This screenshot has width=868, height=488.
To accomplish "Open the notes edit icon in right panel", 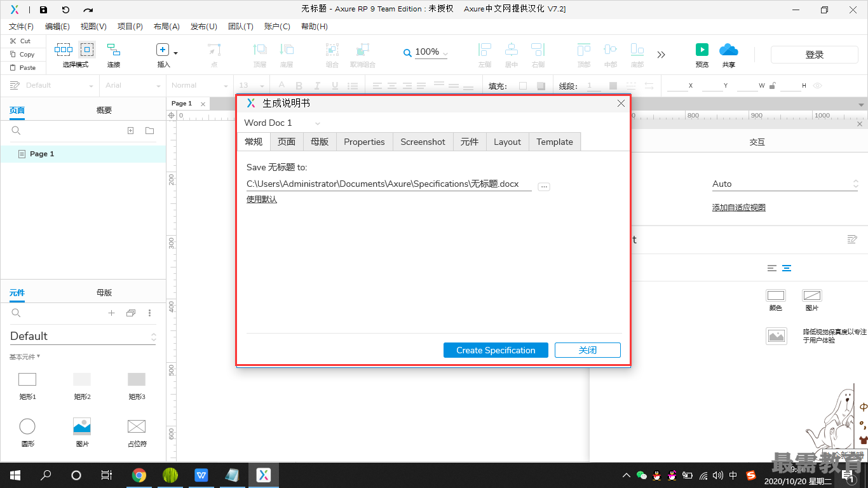I will click(852, 240).
